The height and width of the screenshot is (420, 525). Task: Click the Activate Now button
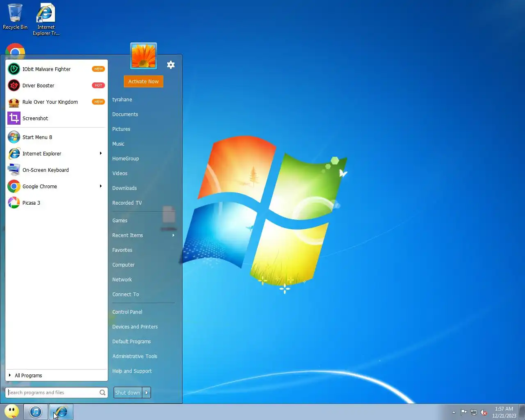pos(144,81)
